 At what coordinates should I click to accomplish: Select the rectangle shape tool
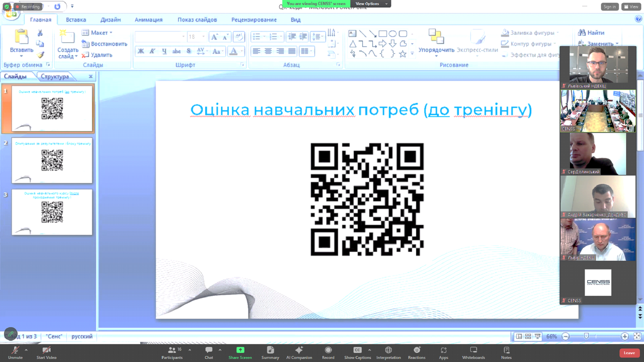coord(383,34)
